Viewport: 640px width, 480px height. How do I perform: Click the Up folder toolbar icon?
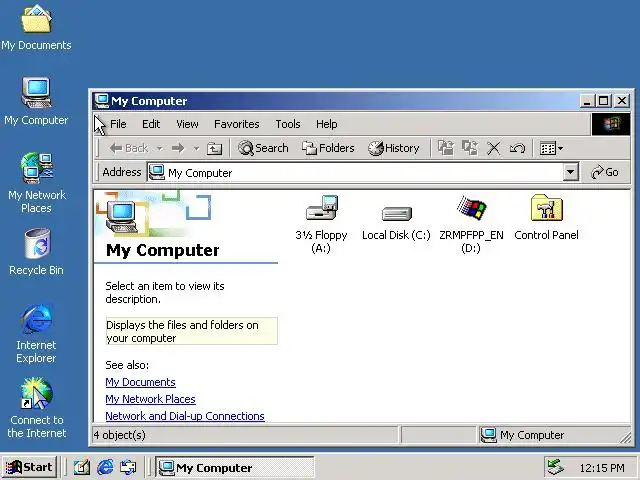(x=214, y=148)
